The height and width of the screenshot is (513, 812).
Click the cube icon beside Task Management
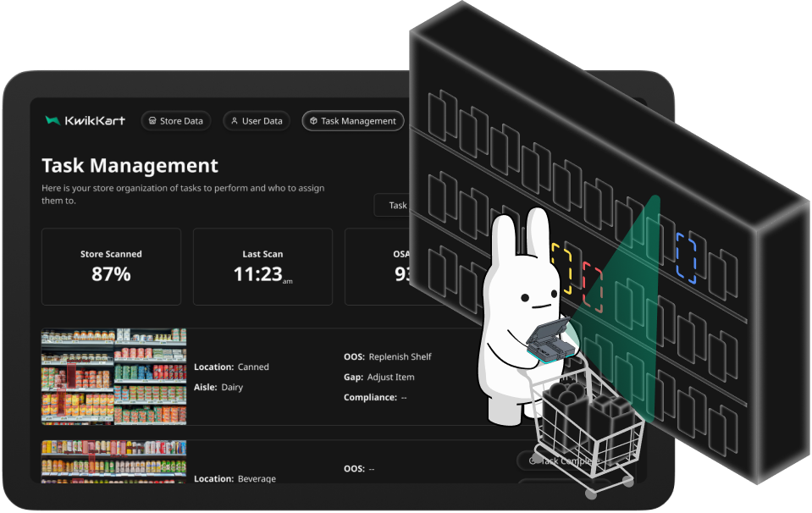point(313,121)
